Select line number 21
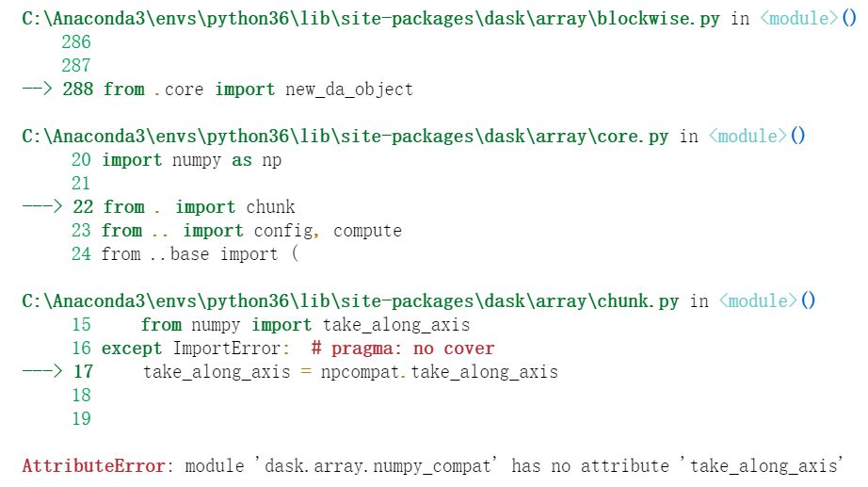Image resolution: width=868 pixels, height=487 pixels. click(81, 184)
